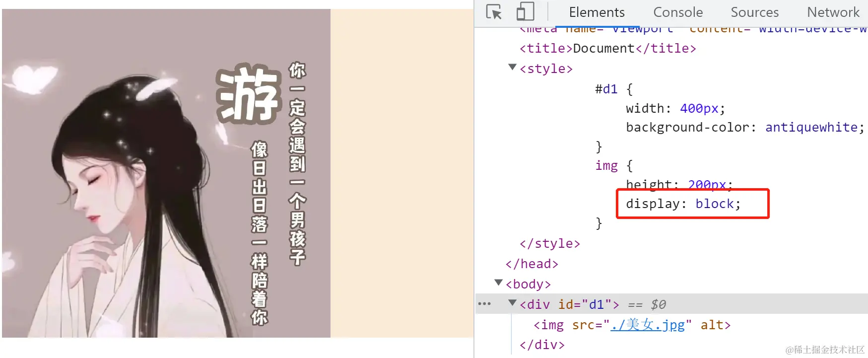The height and width of the screenshot is (358, 868).
Task: Click the background-color: antiquewhite declaration
Action: (745, 127)
